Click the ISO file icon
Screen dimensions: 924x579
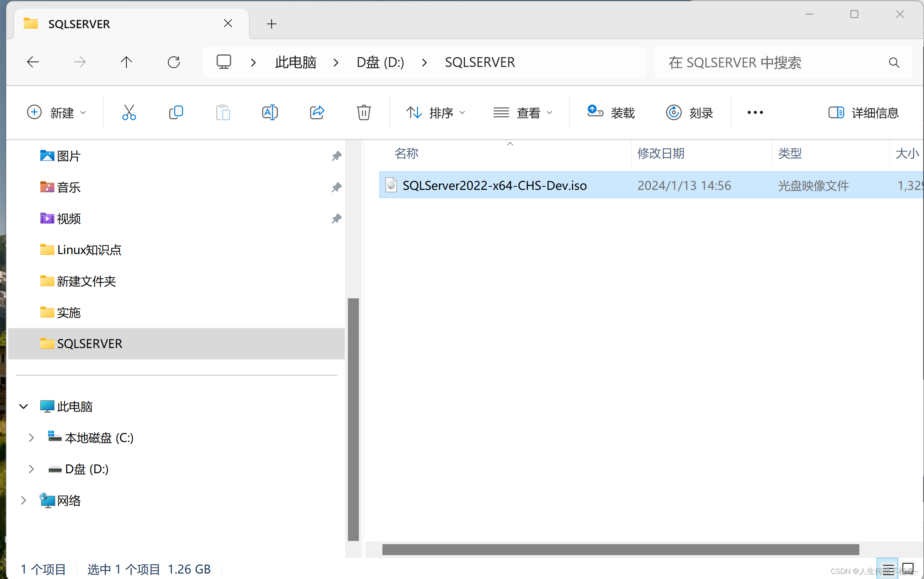[391, 185]
